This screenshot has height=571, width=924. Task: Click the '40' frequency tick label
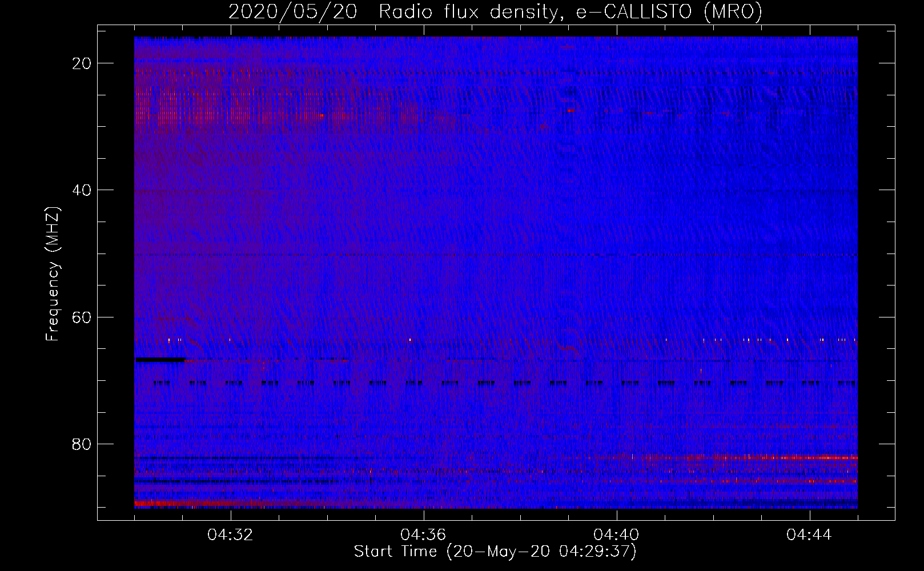click(82, 190)
